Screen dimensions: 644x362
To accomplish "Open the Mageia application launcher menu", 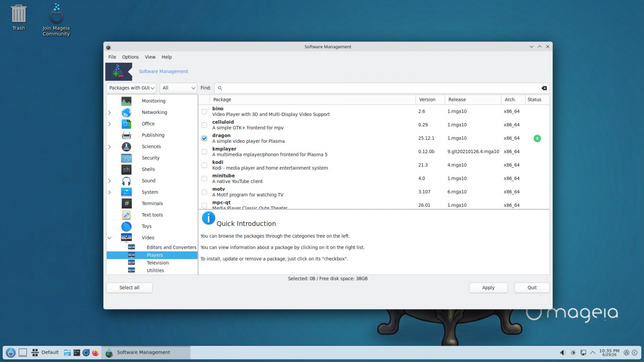I will [11, 353].
